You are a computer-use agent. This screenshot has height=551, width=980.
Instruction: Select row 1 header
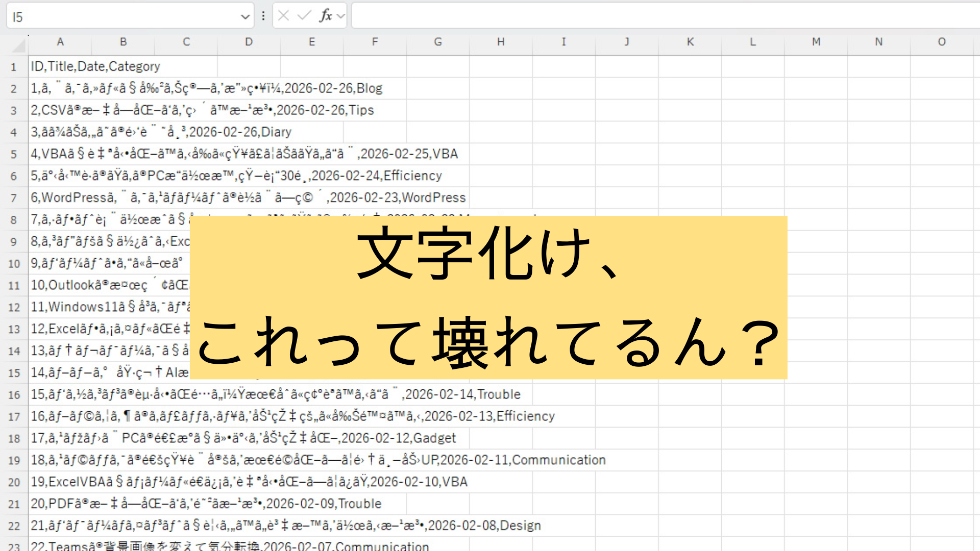(14, 67)
